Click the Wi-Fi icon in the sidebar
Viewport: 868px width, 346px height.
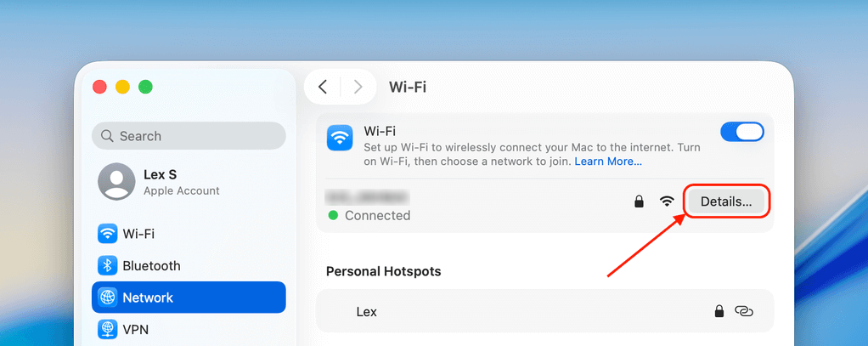(107, 234)
